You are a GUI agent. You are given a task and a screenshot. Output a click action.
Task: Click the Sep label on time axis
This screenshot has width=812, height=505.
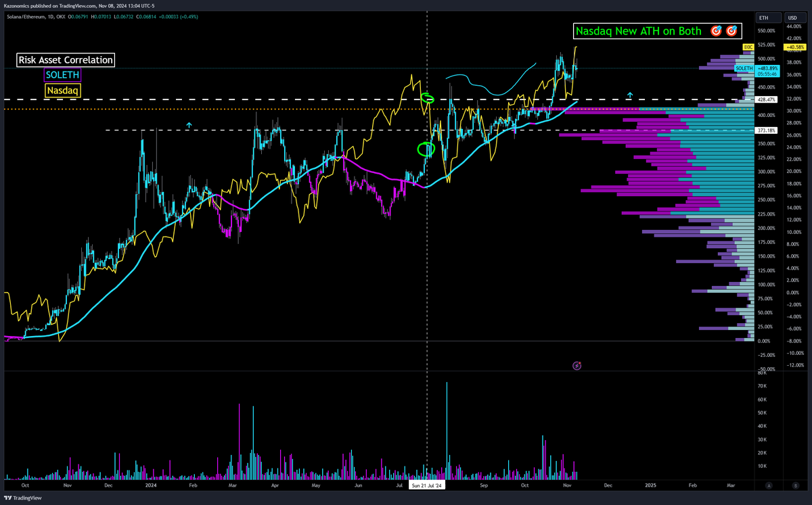click(484, 485)
